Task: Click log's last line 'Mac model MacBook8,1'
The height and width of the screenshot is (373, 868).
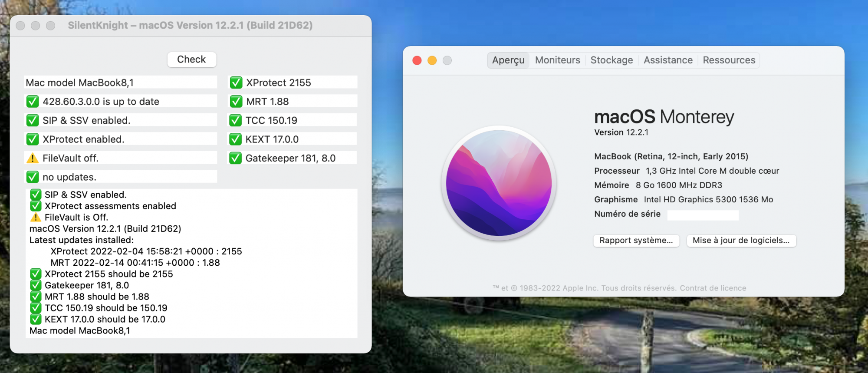Action: click(80, 330)
